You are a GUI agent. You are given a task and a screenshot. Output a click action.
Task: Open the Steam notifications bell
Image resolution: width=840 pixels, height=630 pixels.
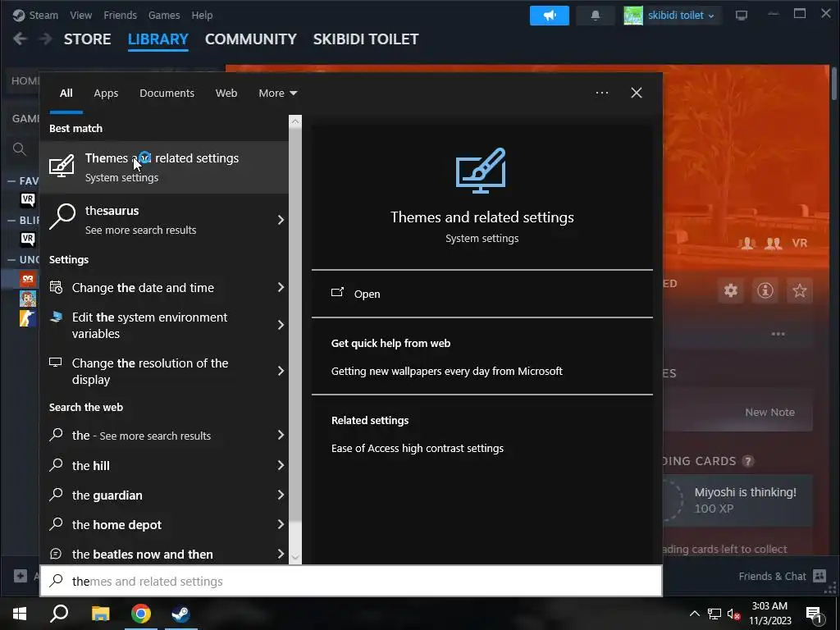596,16
